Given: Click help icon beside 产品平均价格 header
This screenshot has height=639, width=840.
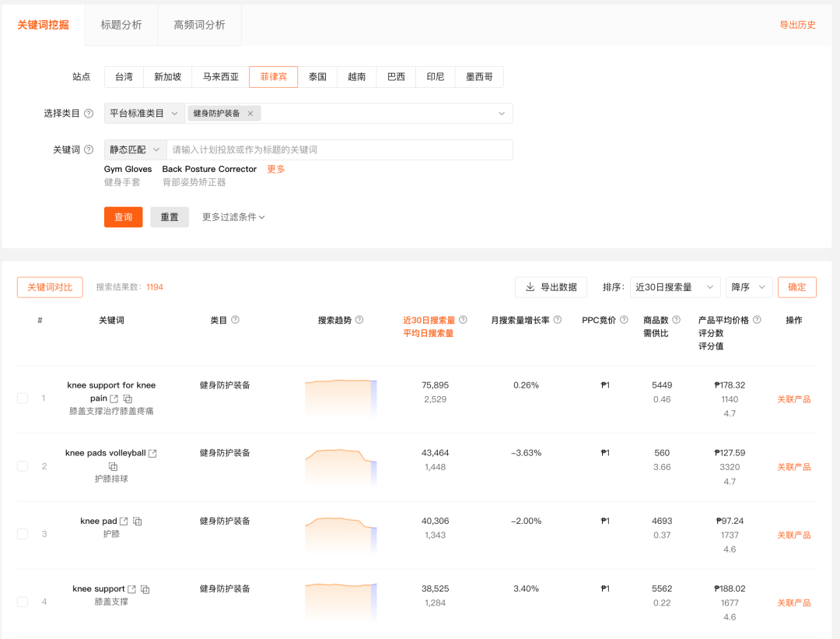Looking at the screenshot, I should pyautogui.click(x=757, y=319).
